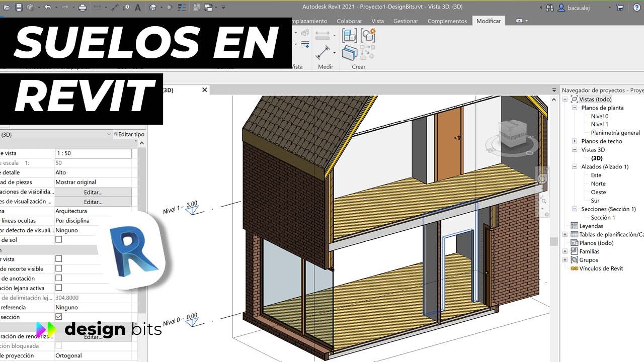The height and width of the screenshot is (362, 644).
Task: Switch to the Vista ribbon tab
Action: coord(377,21)
